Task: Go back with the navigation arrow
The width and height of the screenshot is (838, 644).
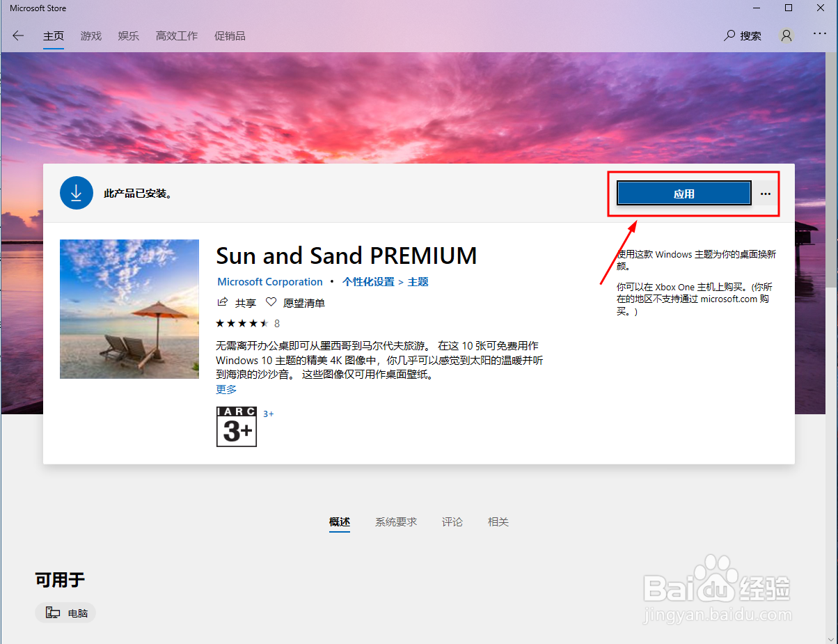Action: coord(18,36)
